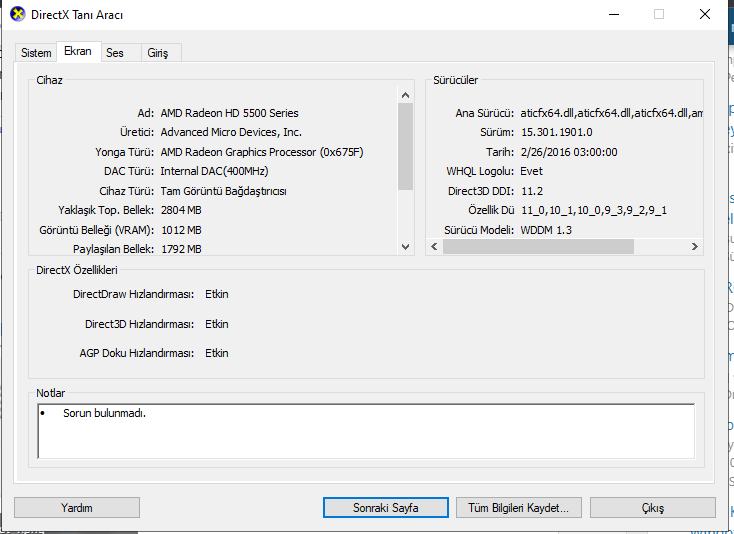Click inside the Notlar text box

(x=366, y=431)
